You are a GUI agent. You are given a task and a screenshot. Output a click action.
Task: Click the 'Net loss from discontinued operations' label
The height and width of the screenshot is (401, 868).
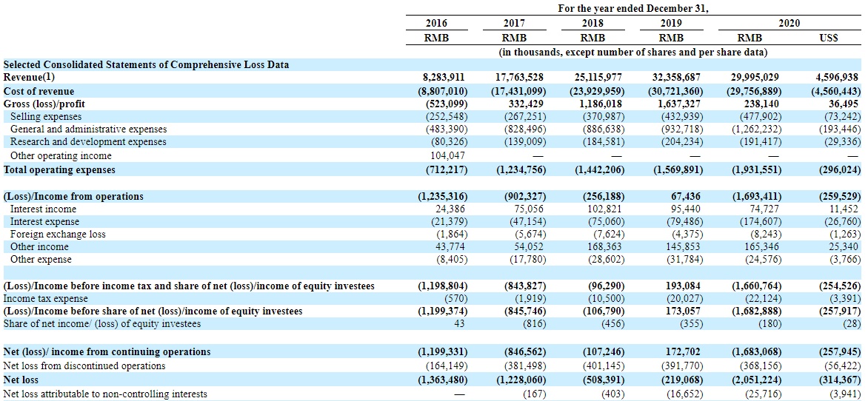click(x=85, y=365)
